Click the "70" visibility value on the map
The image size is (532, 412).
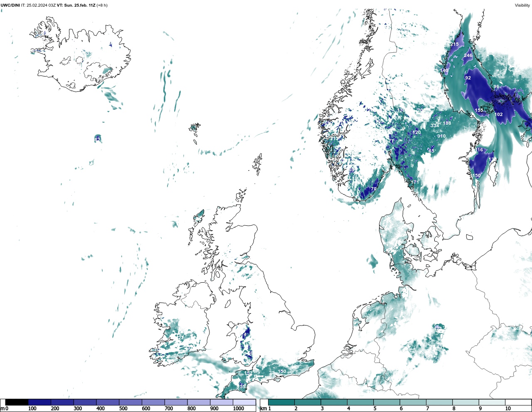[x=374, y=189]
